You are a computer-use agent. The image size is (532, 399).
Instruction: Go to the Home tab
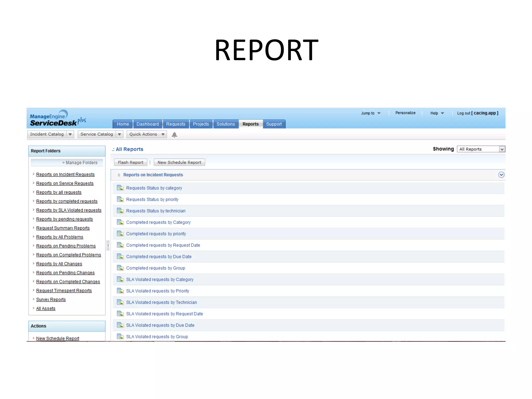(123, 124)
